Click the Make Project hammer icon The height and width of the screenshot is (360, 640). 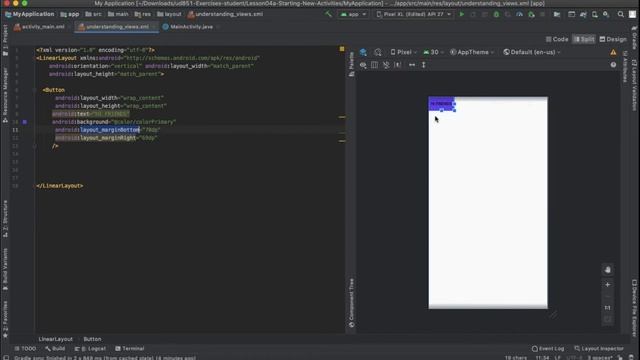(x=328, y=14)
